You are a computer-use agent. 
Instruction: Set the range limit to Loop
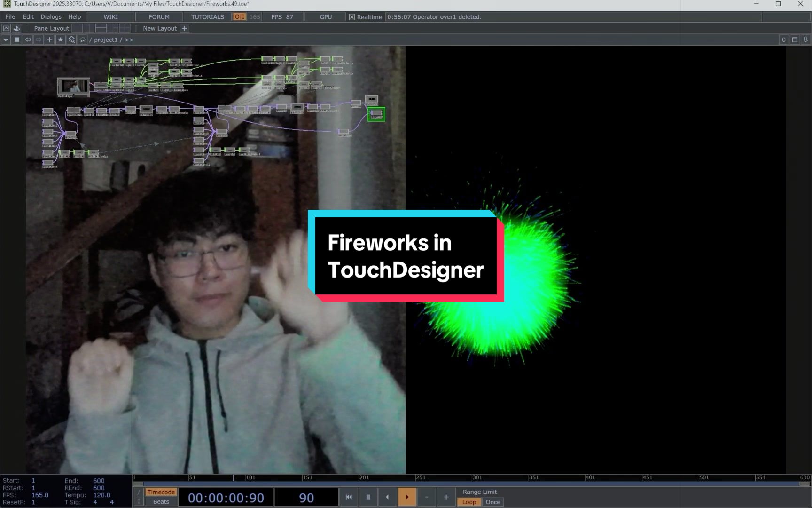click(469, 502)
